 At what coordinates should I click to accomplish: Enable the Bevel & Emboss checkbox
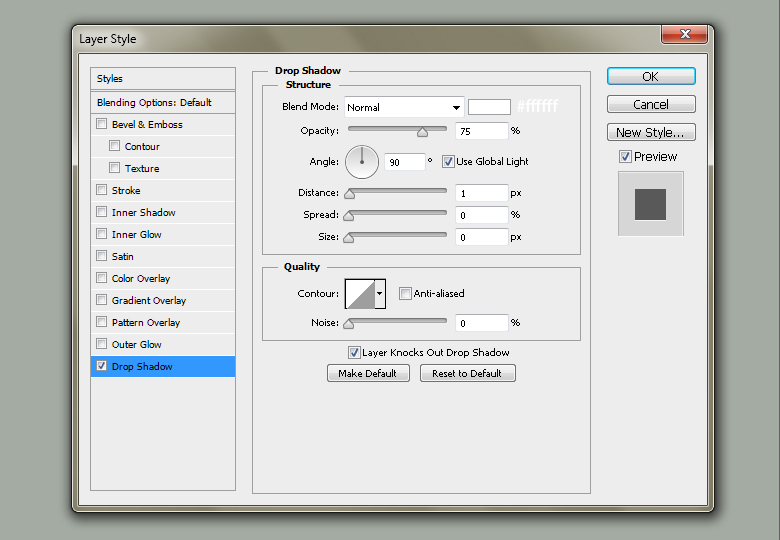point(101,125)
